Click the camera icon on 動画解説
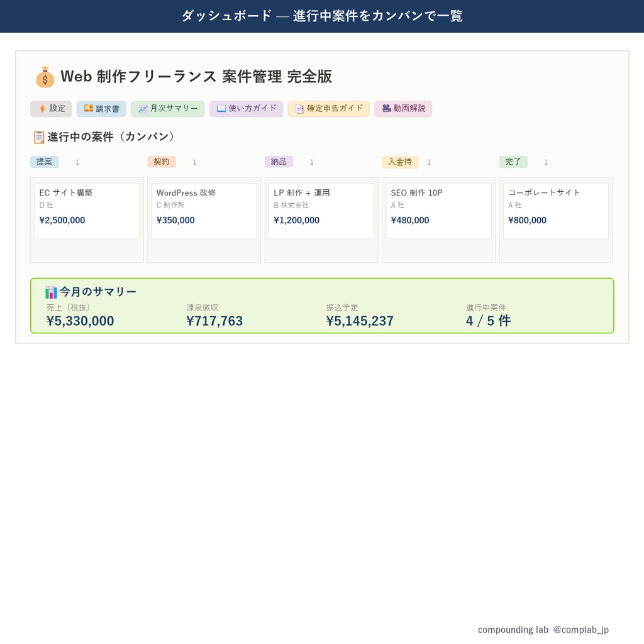Image resolution: width=644 pixels, height=644 pixels. tap(387, 108)
